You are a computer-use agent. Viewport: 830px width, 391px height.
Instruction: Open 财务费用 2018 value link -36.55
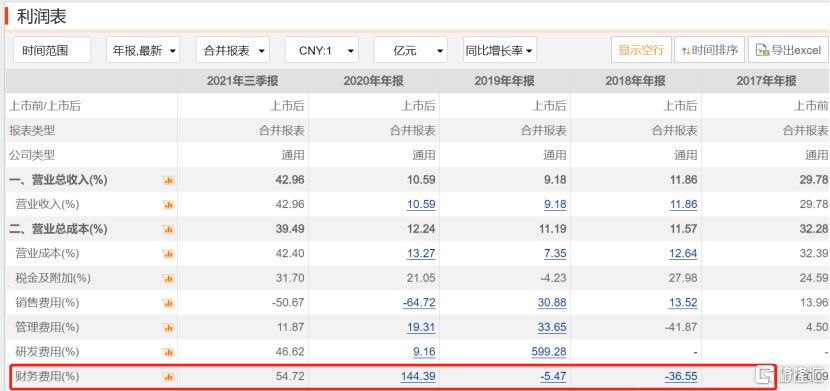(681, 377)
